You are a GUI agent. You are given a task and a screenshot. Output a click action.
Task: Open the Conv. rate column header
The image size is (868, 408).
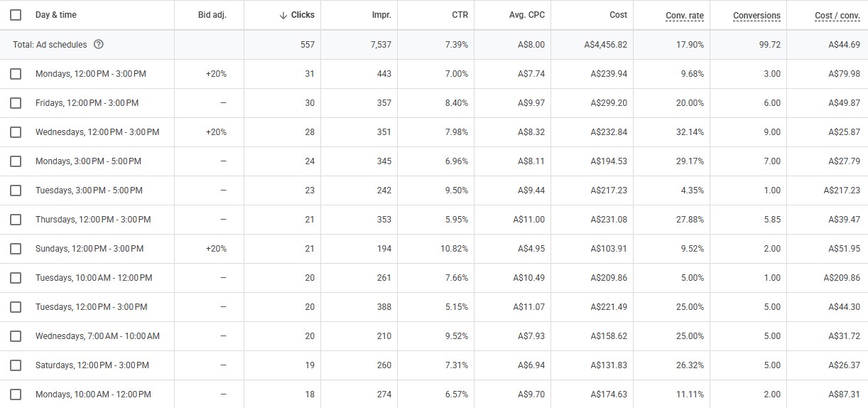tap(685, 15)
